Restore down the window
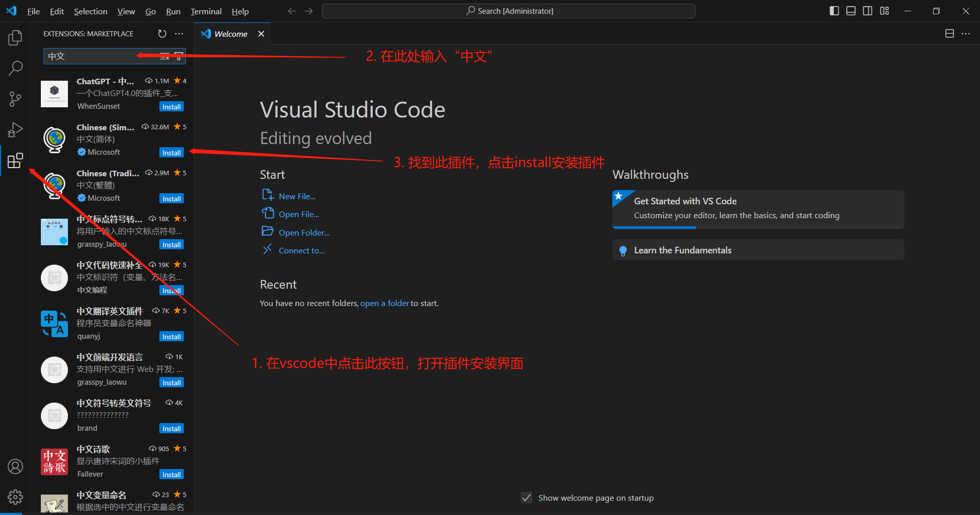The width and height of the screenshot is (980, 515). click(x=936, y=11)
